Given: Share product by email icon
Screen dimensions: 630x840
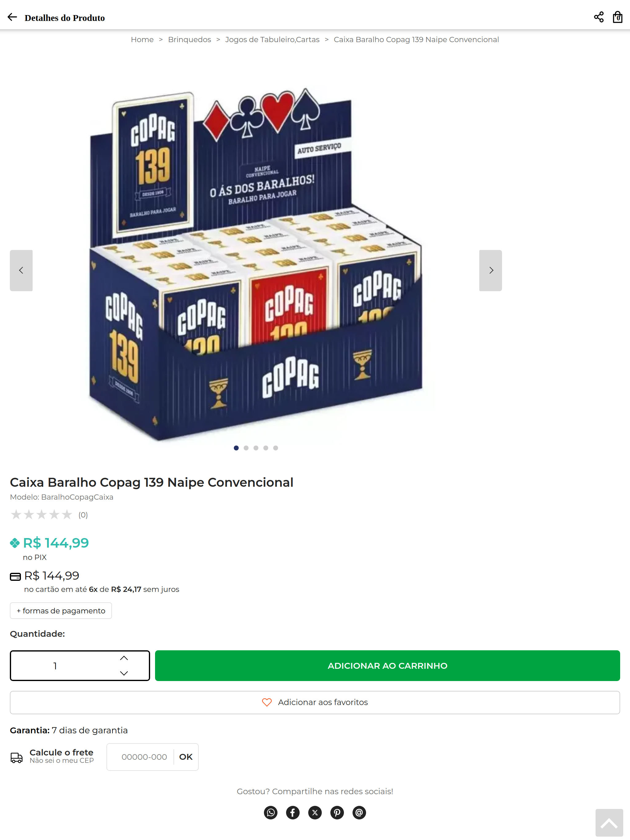Looking at the screenshot, I should [359, 812].
